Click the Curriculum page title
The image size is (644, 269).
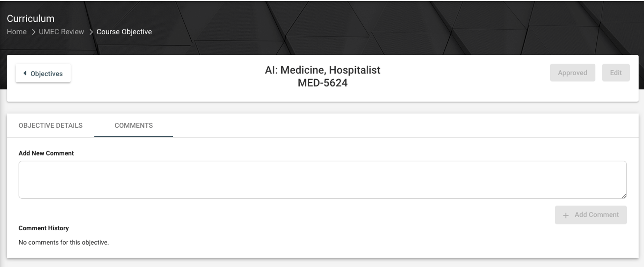pos(31,19)
